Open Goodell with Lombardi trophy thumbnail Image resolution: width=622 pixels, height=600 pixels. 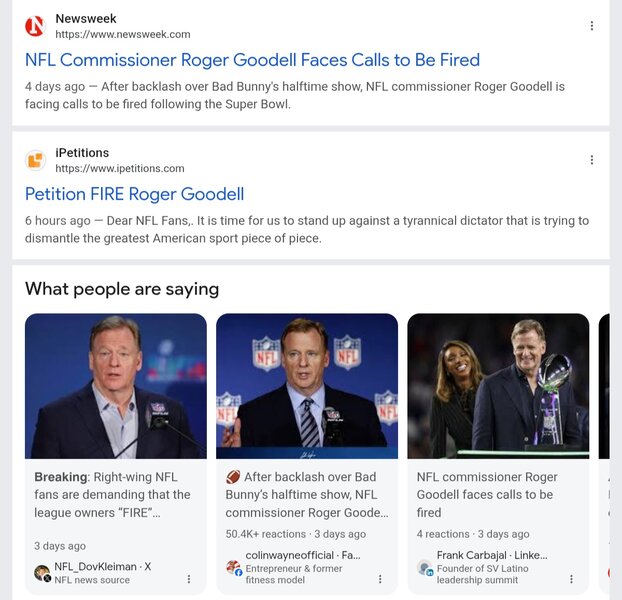498,386
